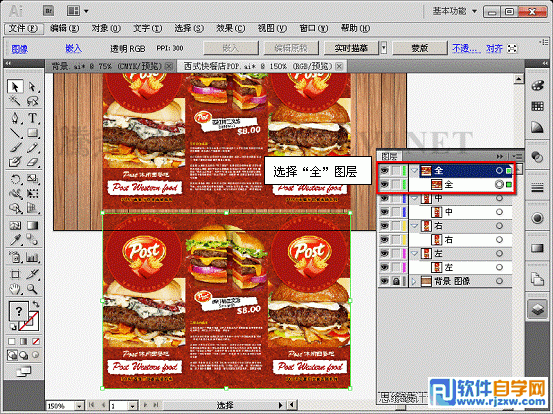Screen dimensions: 553x414
Task: Select the Type tool
Action: coord(32,118)
